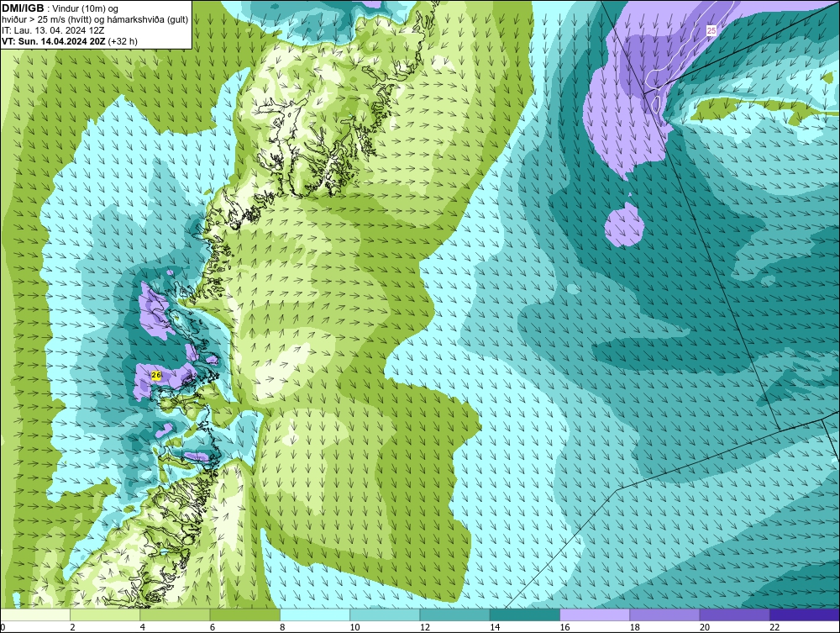Viewport: 840px width, 633px height.
Task: Select the 18–20 m/s medium purple swatch
Action: tap(664, 615)
